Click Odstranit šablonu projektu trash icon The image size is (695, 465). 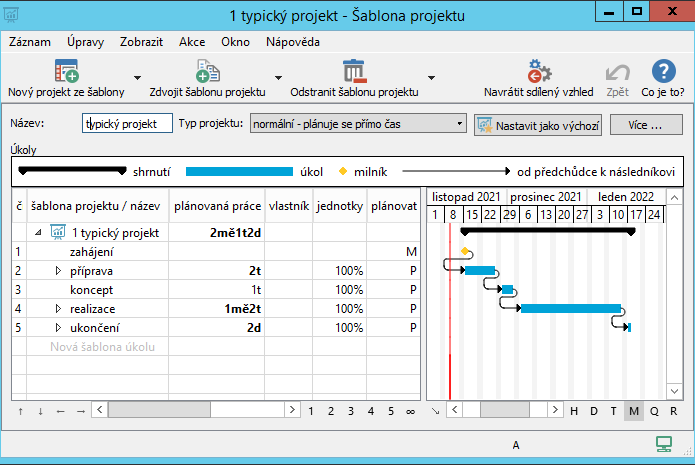click(x=354, y=72)
